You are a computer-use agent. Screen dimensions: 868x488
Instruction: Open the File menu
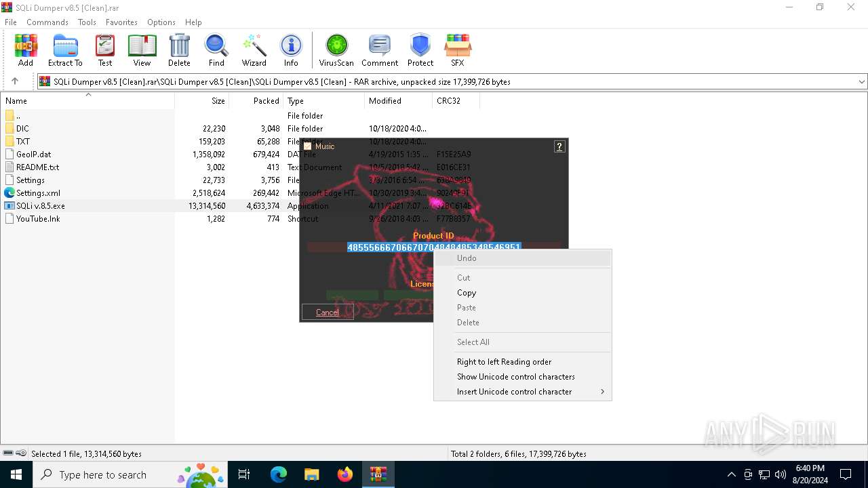coord(11,22)
